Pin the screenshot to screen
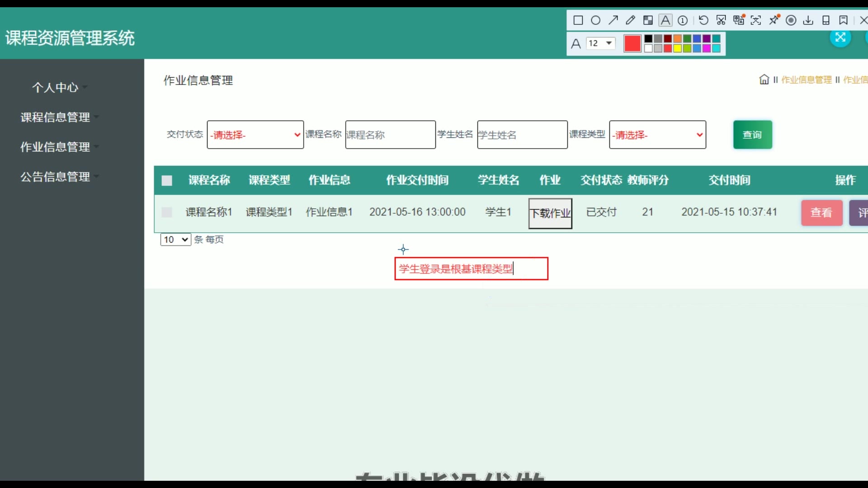This screenshot has height=488, width=868. 774,20
